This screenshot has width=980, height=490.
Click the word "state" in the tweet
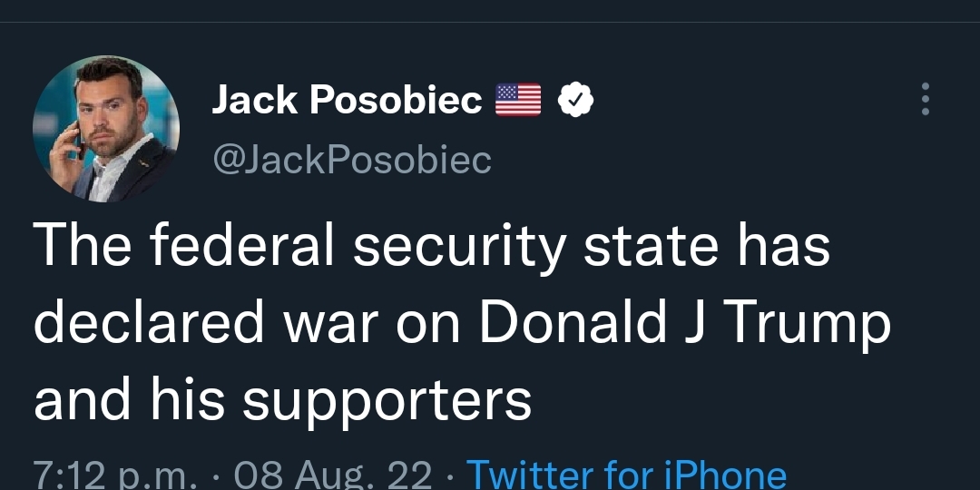(651, 247)
